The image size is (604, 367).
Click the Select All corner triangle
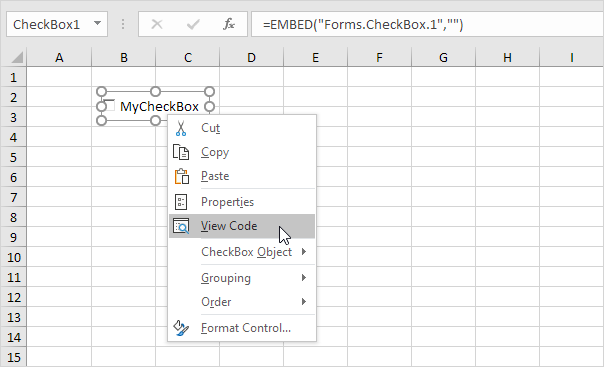point(17,58)
